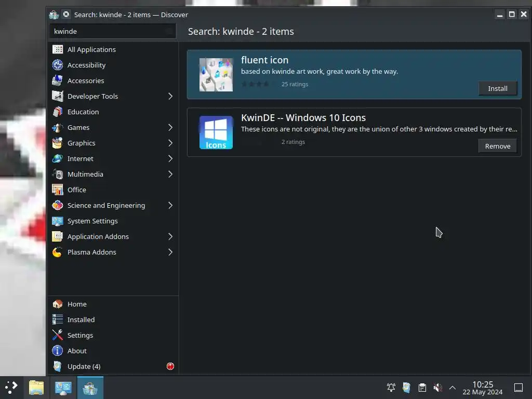Click the About info icon

coord(57,351)
